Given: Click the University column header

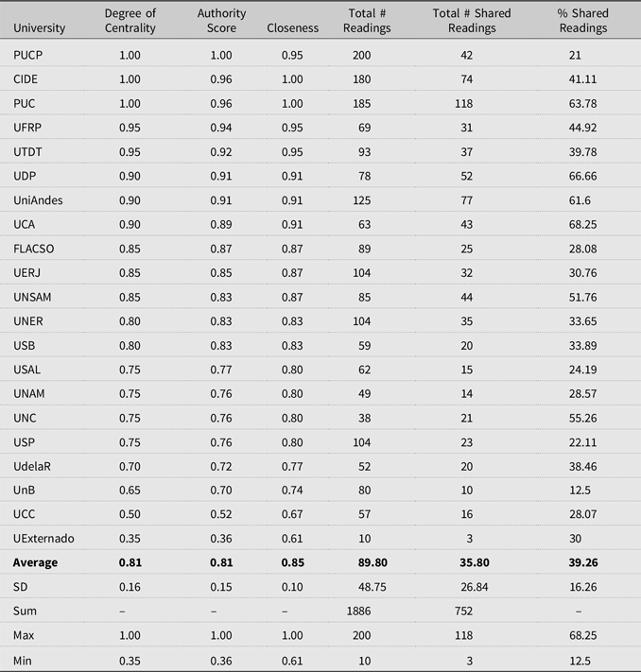Looking at the screenshot, I should click(x=40, y=27).
